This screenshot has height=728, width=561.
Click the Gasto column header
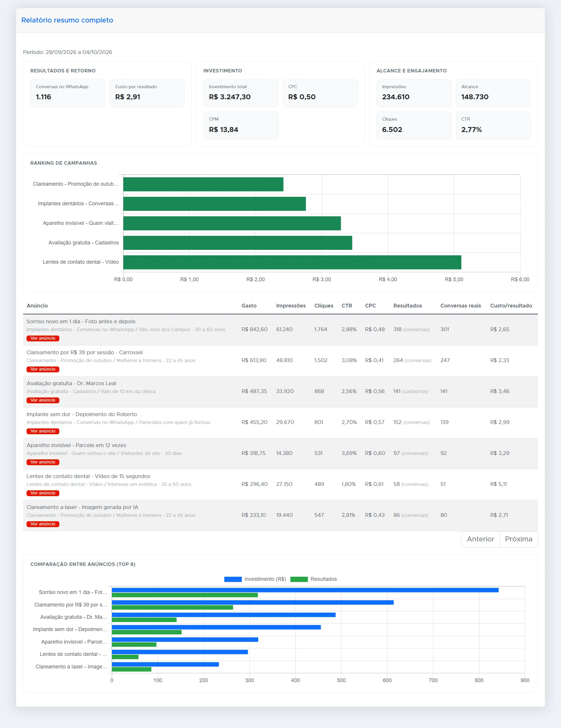(x=249, y=306)
